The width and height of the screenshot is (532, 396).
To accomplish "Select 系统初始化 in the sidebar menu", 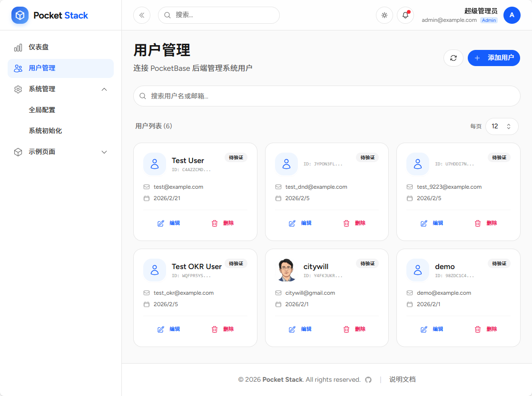I will pos(45,130).
